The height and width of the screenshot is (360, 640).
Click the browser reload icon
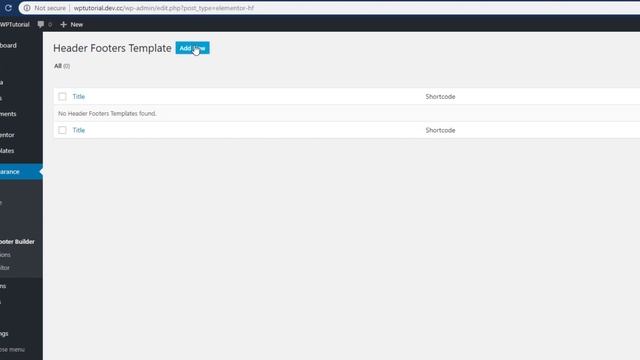[8, 8]
